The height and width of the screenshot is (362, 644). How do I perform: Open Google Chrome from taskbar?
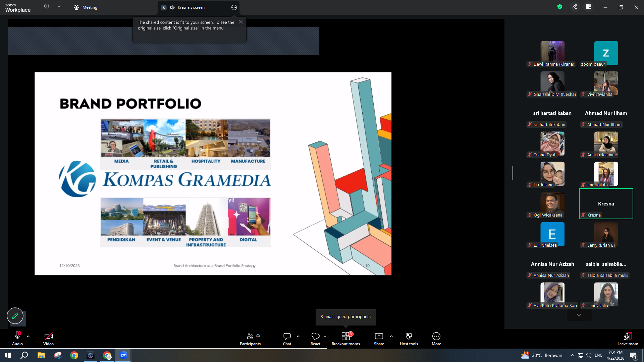(x=74, y=355)
